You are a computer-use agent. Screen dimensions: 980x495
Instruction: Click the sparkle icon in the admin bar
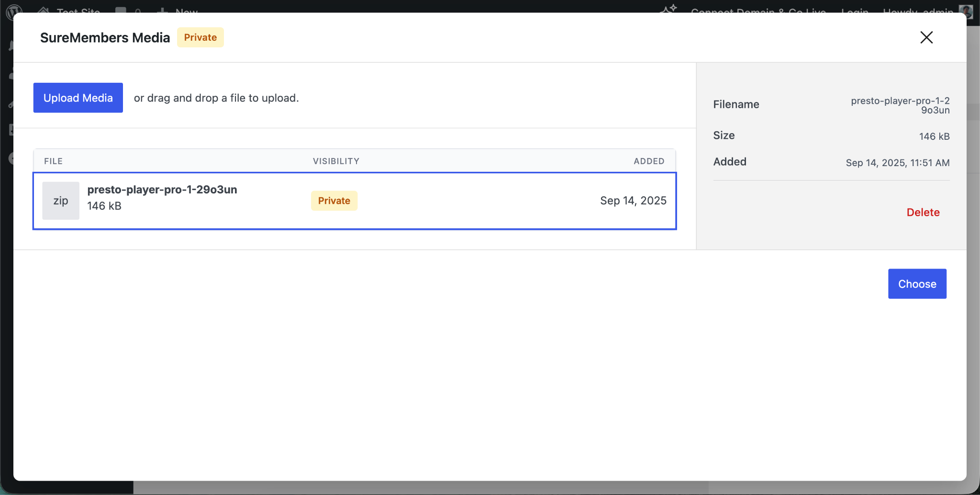(x=668, y=9)
